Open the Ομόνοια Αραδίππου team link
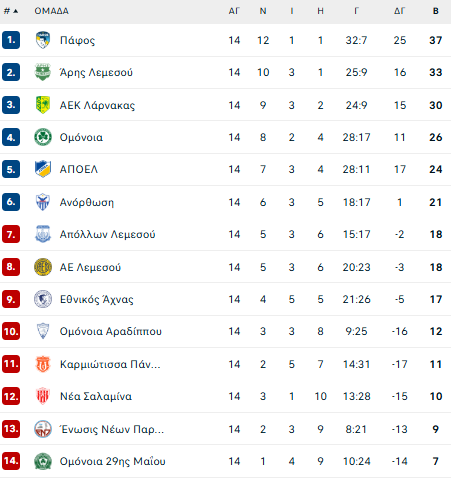The width and height of the screenshot is (451, 478). tap(111, 331)
